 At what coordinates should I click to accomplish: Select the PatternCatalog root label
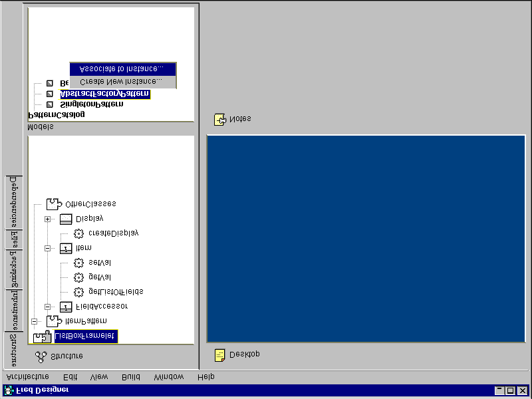click(x=57, y=115)
